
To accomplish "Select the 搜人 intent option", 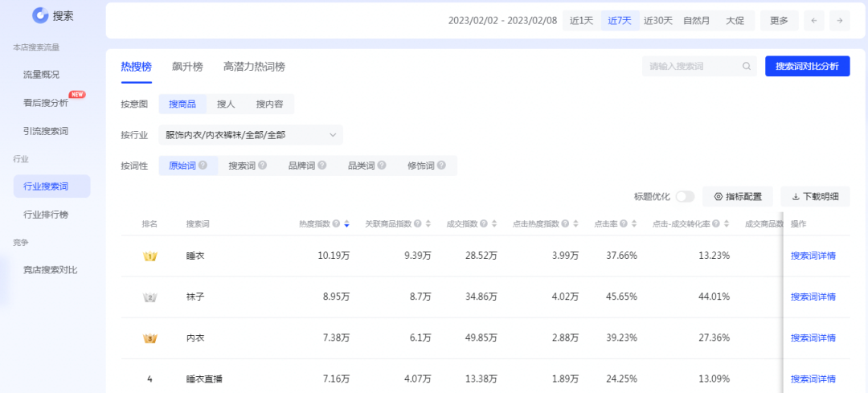I will pos(226,104).
